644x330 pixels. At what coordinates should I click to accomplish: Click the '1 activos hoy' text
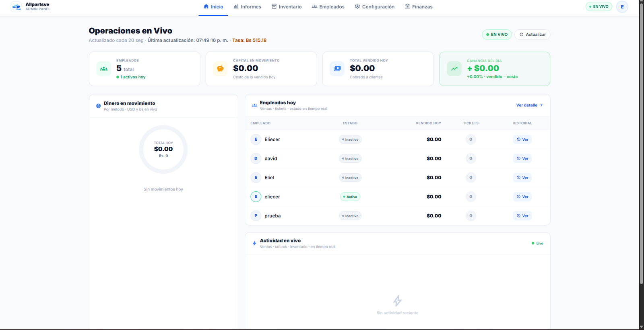[132, 77]
